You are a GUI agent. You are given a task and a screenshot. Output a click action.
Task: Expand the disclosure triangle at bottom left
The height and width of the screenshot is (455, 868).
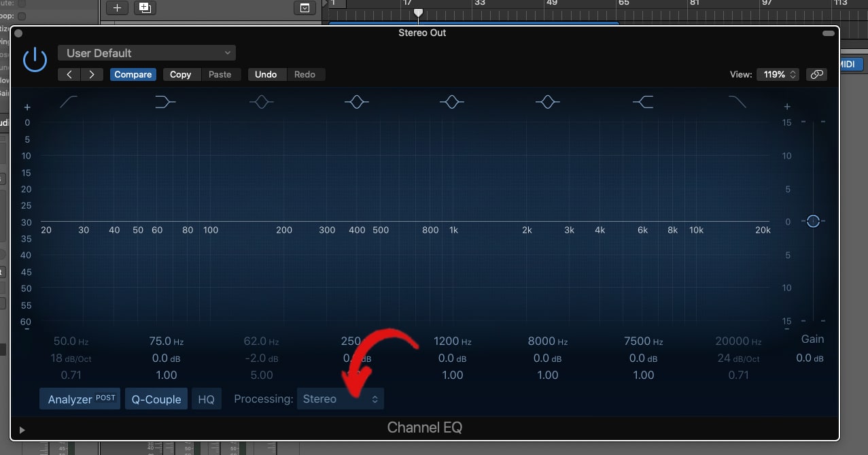pos(21,429)
